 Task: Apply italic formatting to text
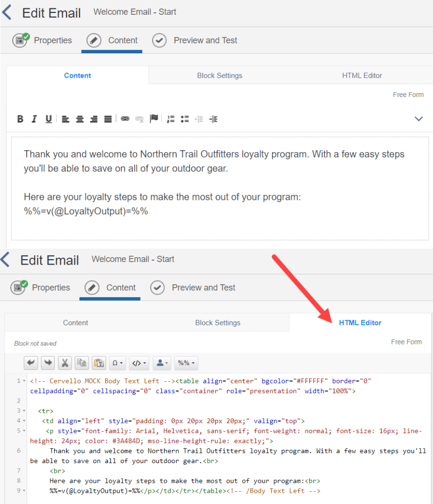(34, 119)
